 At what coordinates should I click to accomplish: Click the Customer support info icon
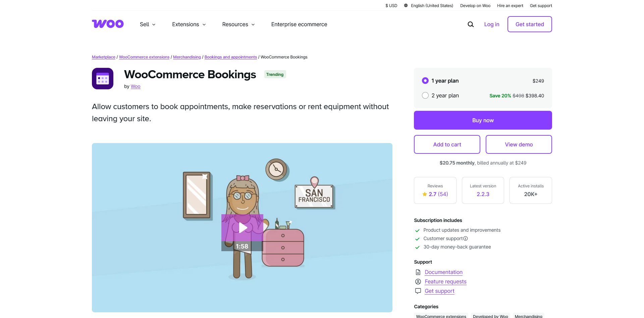pos(466,238)
